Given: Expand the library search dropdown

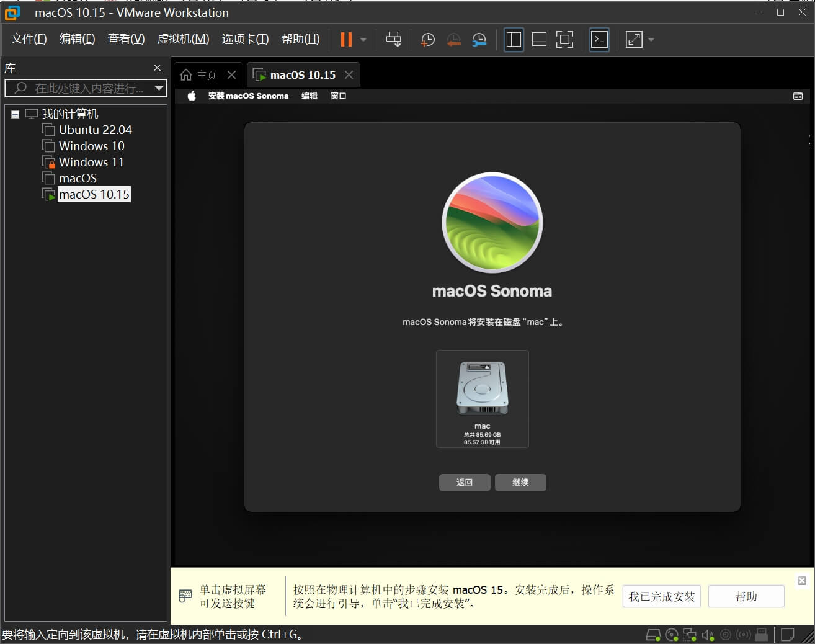Looking at the screenshot, I should click(159, 88).
